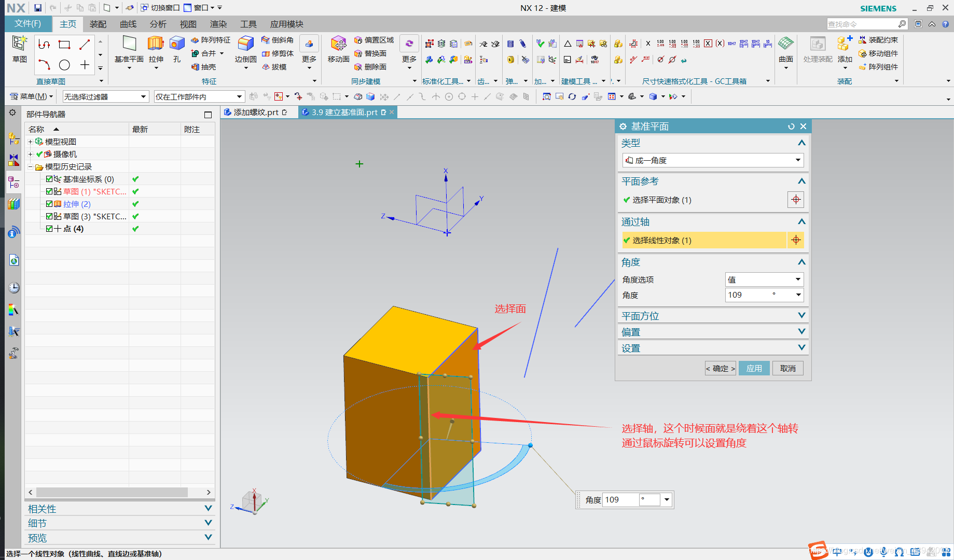Select the 基准平面 datum plane tool
This screenshot has width=954, height=560.
(x=129, y=49)
